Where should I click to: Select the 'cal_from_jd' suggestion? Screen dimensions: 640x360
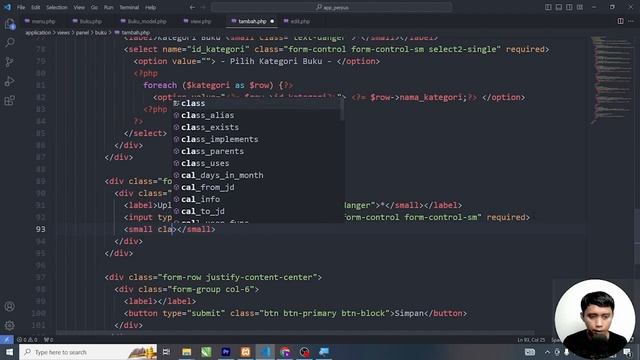coord(258,187)
